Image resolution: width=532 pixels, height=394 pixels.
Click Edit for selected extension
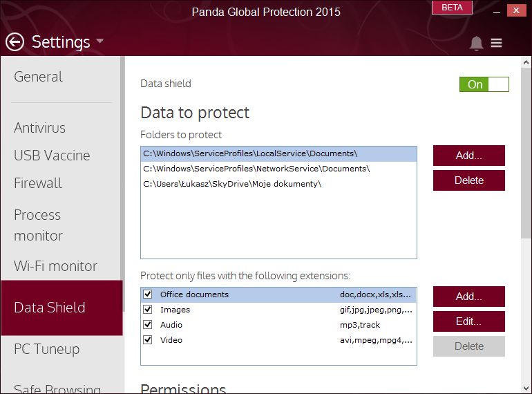469,321
